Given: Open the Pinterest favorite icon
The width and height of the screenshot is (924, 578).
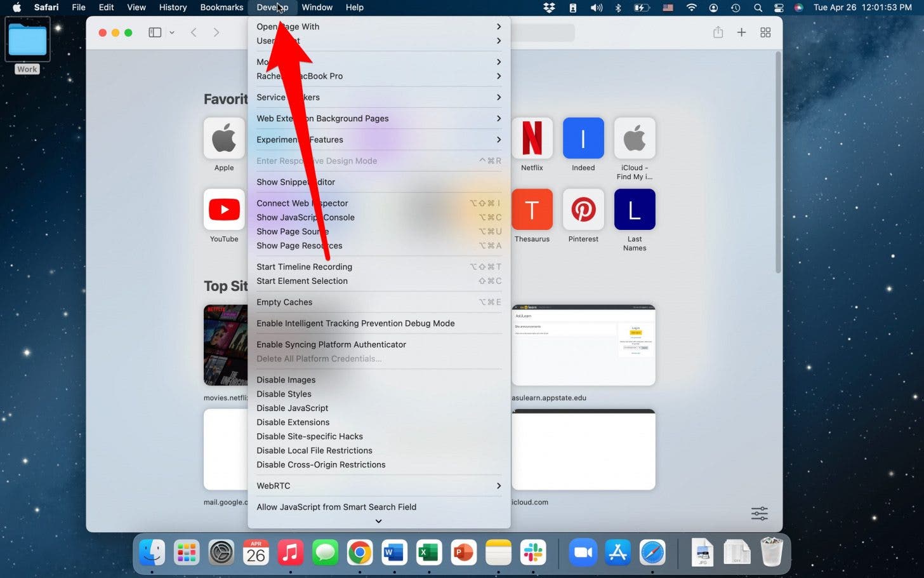Looking at the screenshot, I should (583, 209).
